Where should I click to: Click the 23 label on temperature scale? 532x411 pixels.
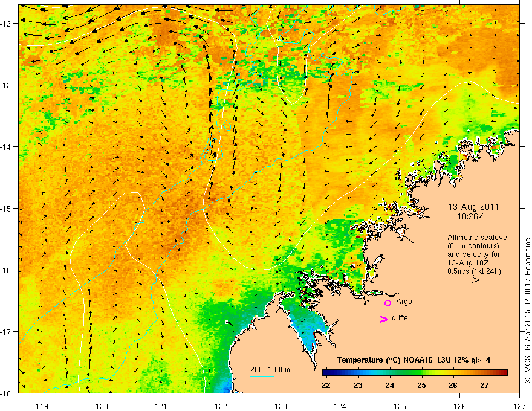[358, 385]
